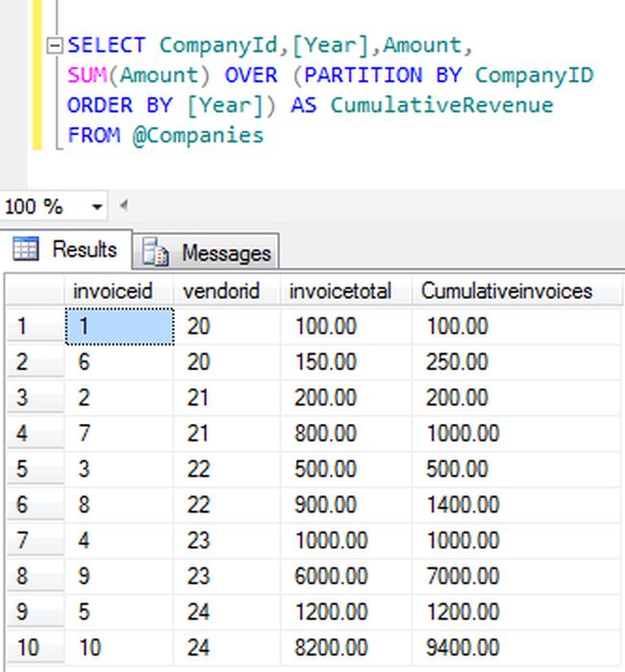The height and width of the screenshot is (672, 625).
Task: Collapse the SELECT query outline block
Action: tap(55, 45)
